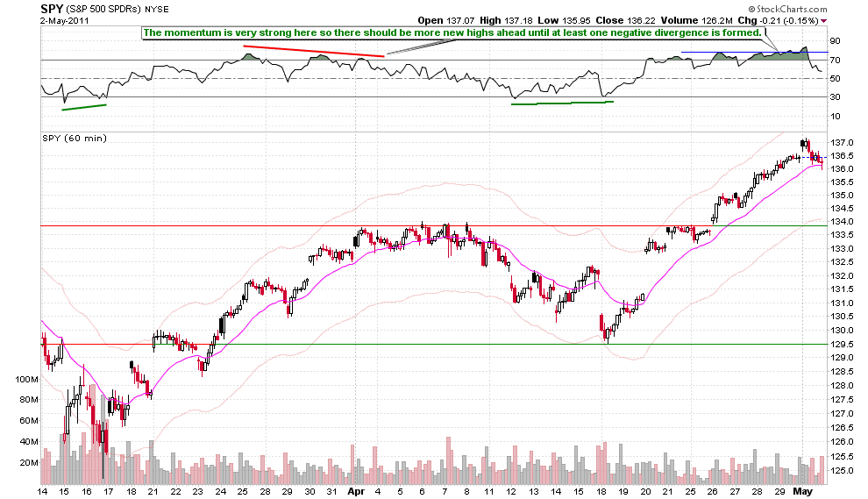Click the RSI 90 level label

834,41
